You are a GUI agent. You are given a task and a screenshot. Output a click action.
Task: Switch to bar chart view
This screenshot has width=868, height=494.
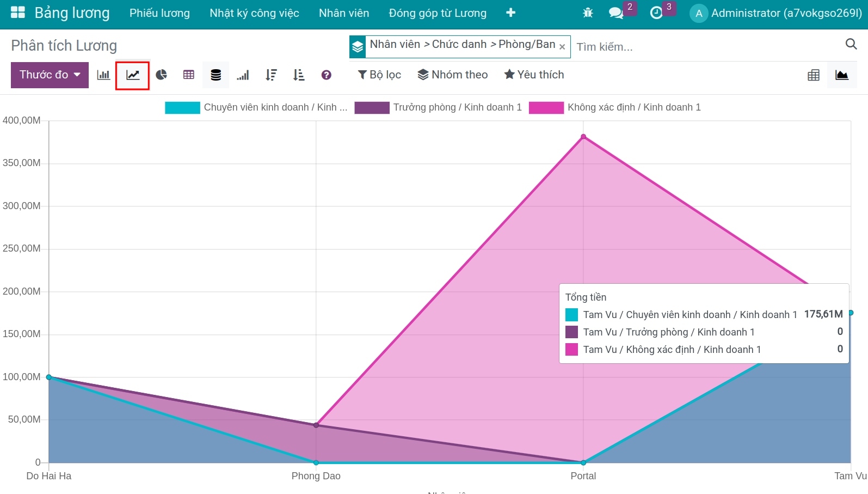coord(103,75)
